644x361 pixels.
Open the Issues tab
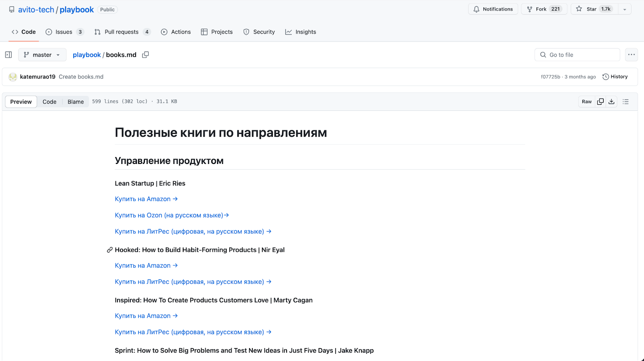[x=64, y=32]
